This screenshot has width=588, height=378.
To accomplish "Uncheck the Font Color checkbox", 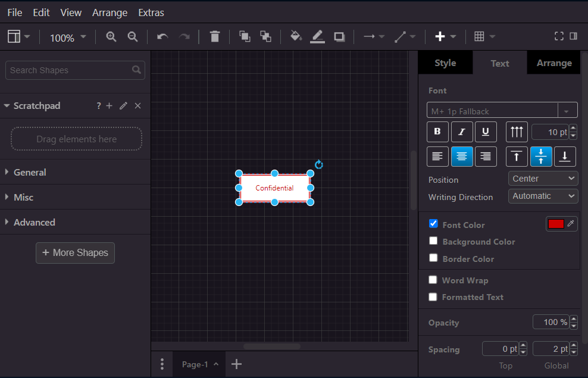I will [433, 223].
